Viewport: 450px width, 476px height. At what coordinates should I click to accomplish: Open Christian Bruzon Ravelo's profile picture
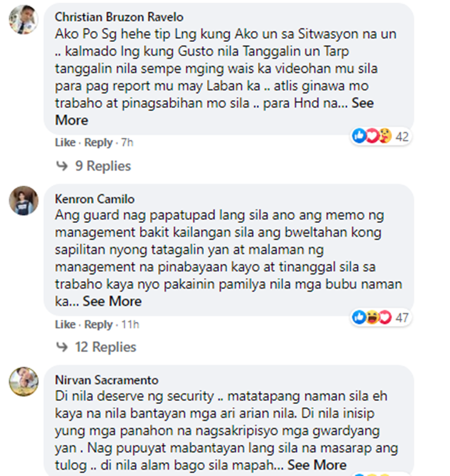click(x=23, y=19)
